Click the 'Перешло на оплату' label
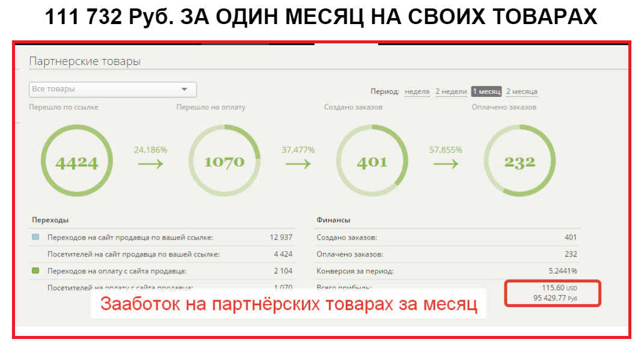The height and width of the screenshot is (345, 644). 210,107
